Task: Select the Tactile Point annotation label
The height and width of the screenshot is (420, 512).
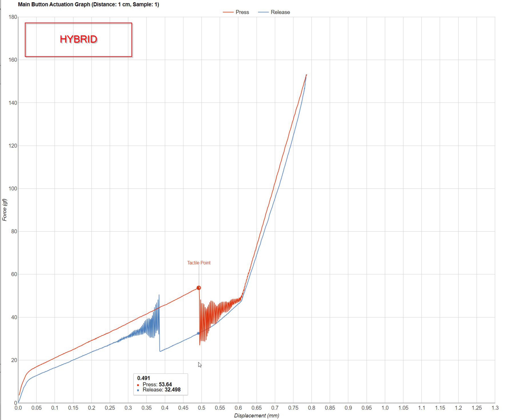Action: pyautogui.click(x=199, y=263)
